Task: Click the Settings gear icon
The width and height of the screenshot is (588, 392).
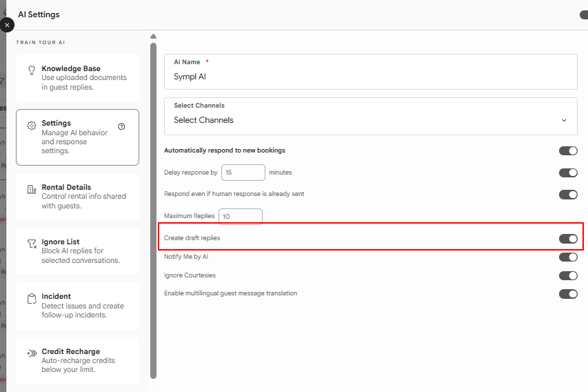Action: pos(32,126)
